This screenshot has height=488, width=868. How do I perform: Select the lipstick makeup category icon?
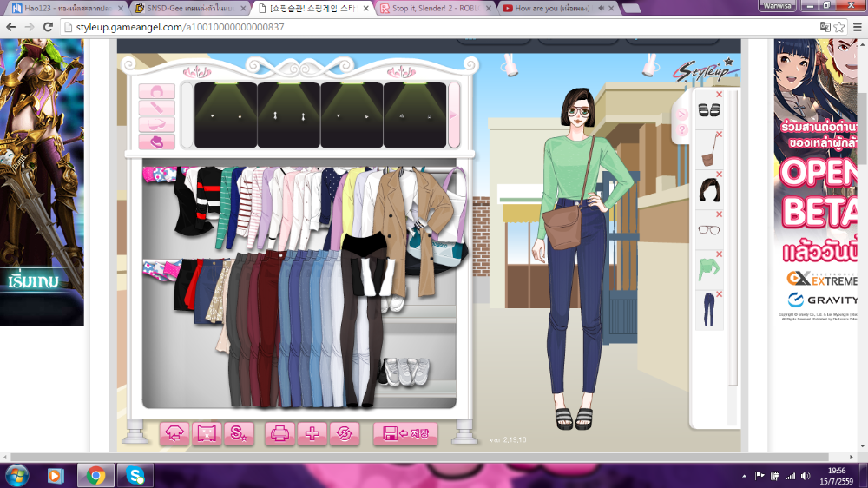[x=157, y=109]
